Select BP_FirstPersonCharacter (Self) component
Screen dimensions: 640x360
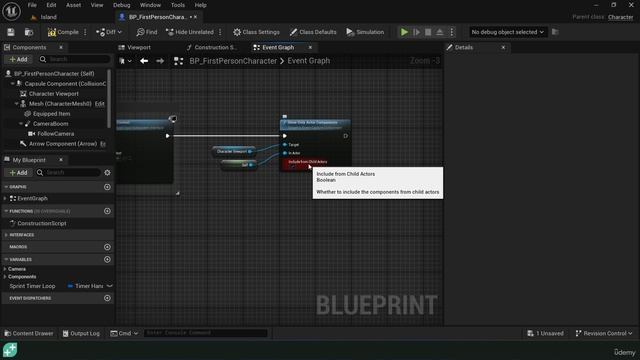click(x=54, y=73)
